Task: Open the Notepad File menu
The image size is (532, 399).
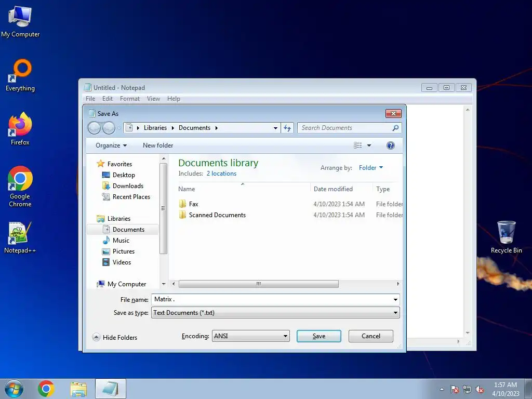Action: click(90, 99)
